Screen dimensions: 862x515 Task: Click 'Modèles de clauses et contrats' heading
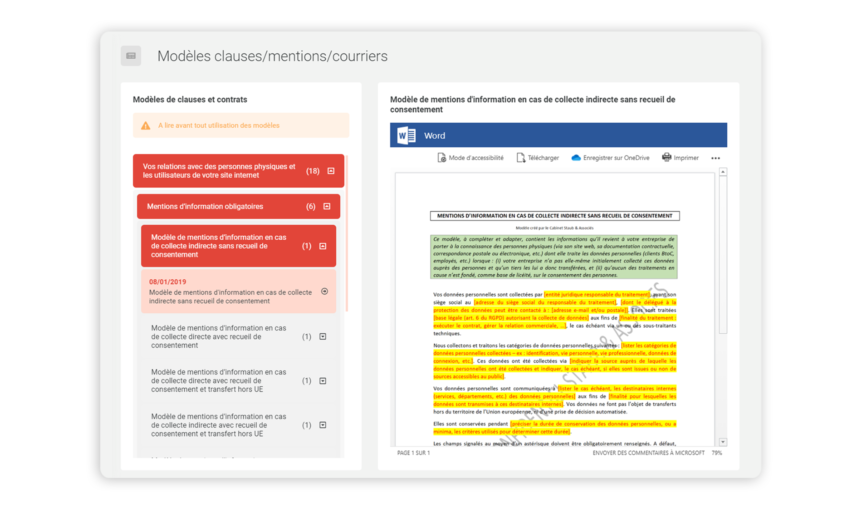190,99
